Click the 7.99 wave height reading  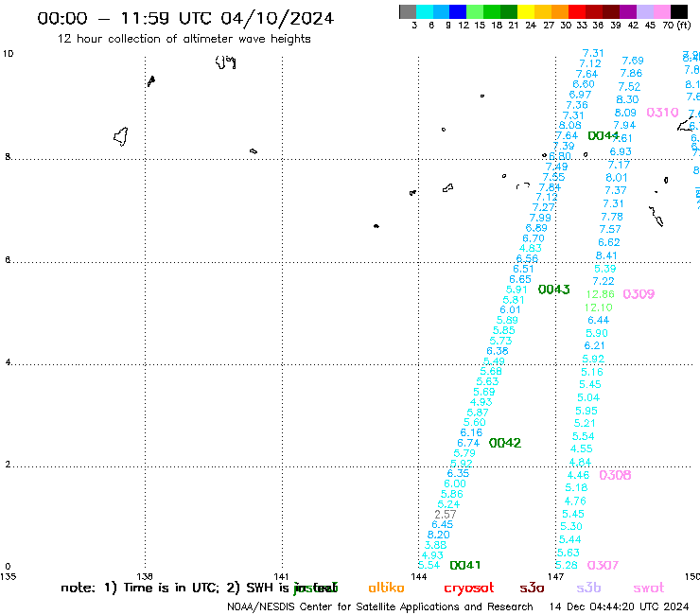coord(540,218)
